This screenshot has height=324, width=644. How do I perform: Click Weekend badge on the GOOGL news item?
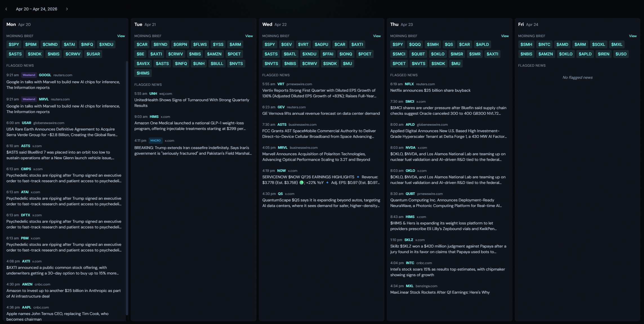pyautogui.click(x=29, y=75)
